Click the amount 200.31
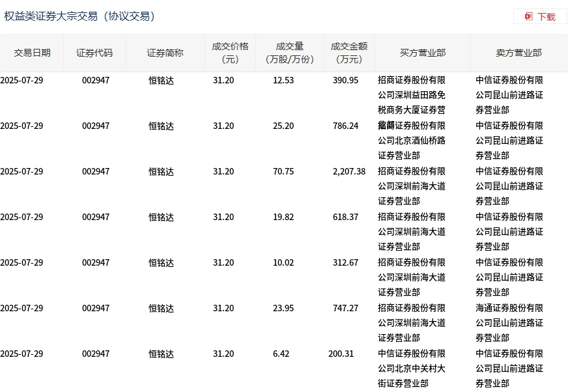Image resolution: width=568 pixels, height=392 pixels. (341, 354)
